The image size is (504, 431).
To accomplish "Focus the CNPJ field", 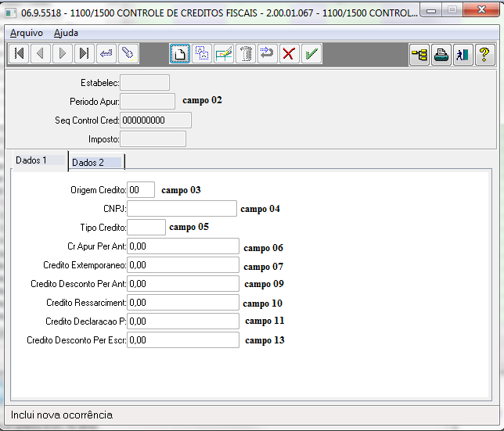I will click(182, 208).
